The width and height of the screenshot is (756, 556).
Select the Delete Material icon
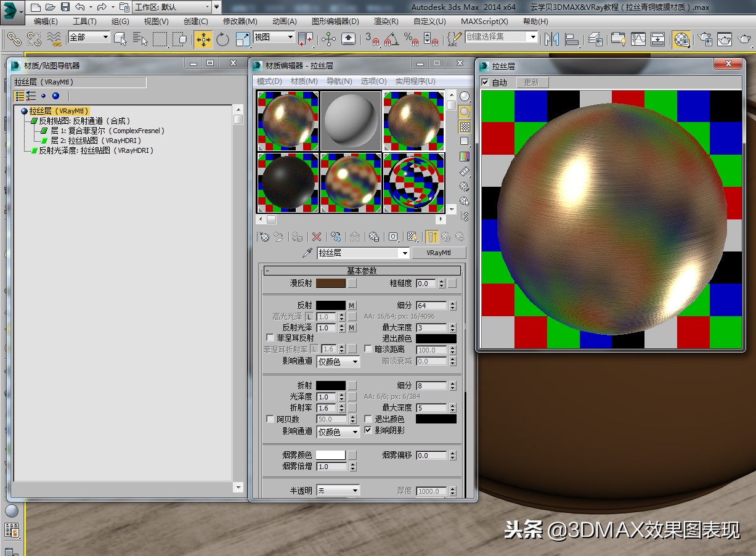click(317, 236)
